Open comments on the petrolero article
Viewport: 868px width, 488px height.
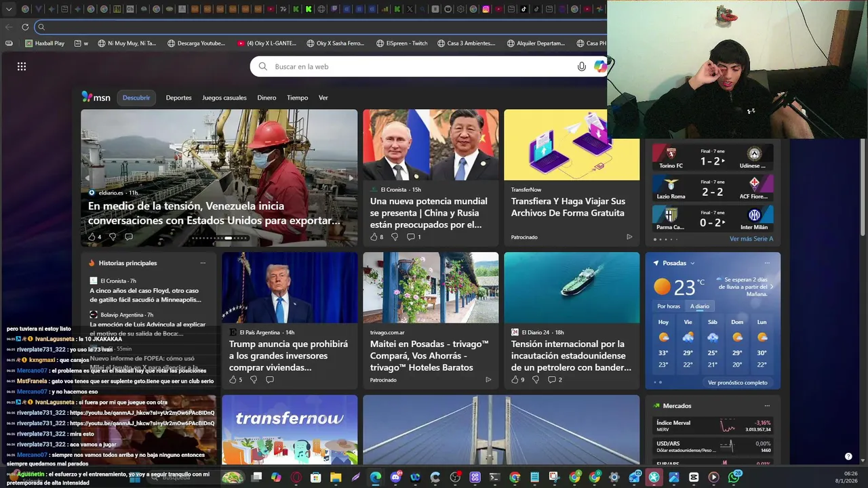pyautogui.click(x=555, y=380)
